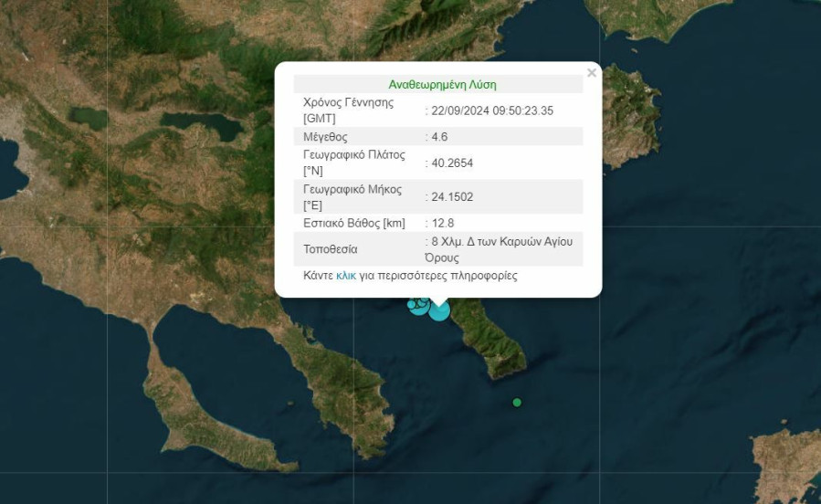Select the focal depth value 12.8
Screen dimensions: 821x504
click(443, 223)
